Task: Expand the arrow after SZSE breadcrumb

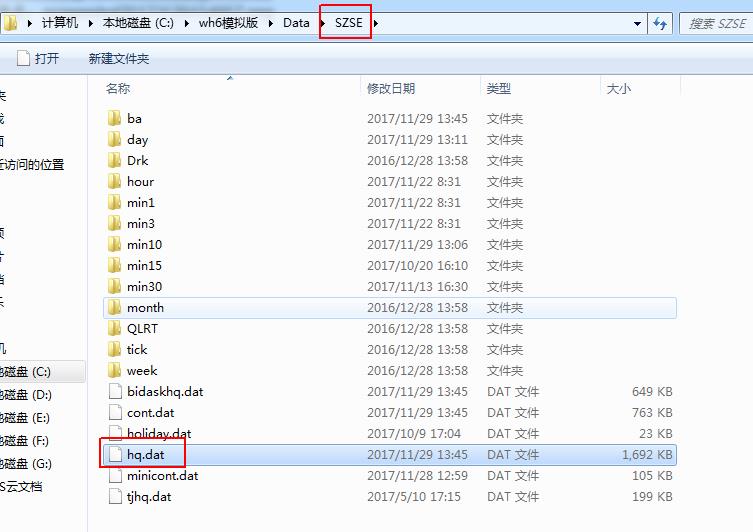Action: [376, 23]
